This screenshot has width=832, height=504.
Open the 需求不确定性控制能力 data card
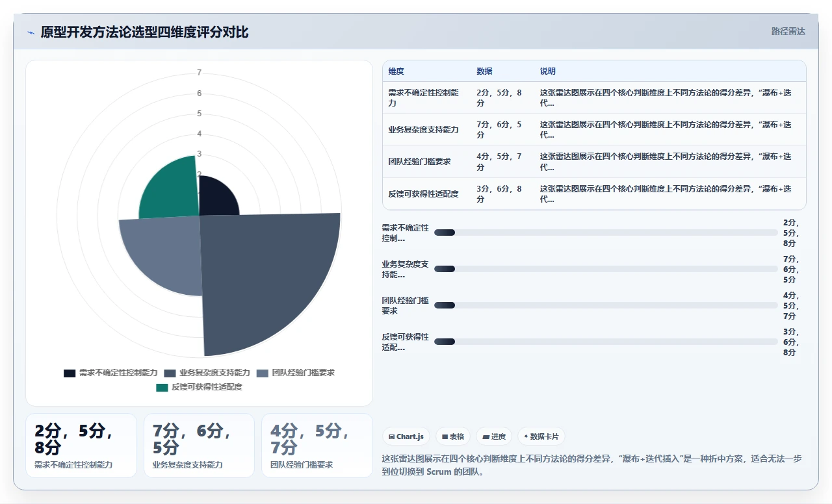coord(81,446)
